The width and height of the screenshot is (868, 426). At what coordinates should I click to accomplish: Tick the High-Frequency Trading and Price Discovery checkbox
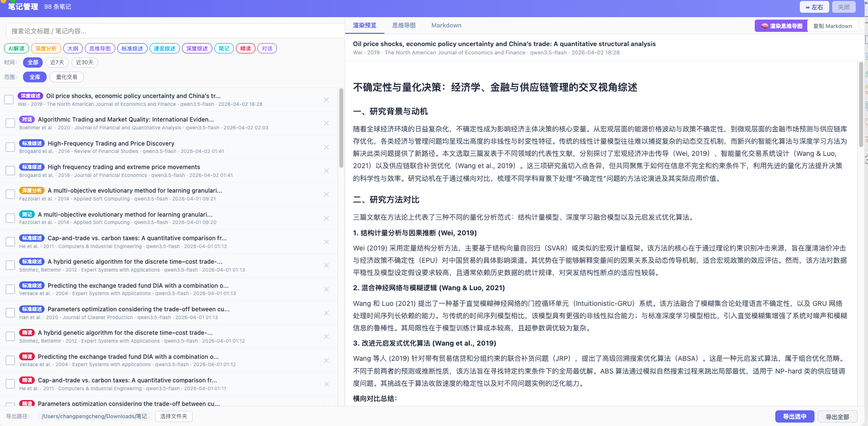point(10,147)
